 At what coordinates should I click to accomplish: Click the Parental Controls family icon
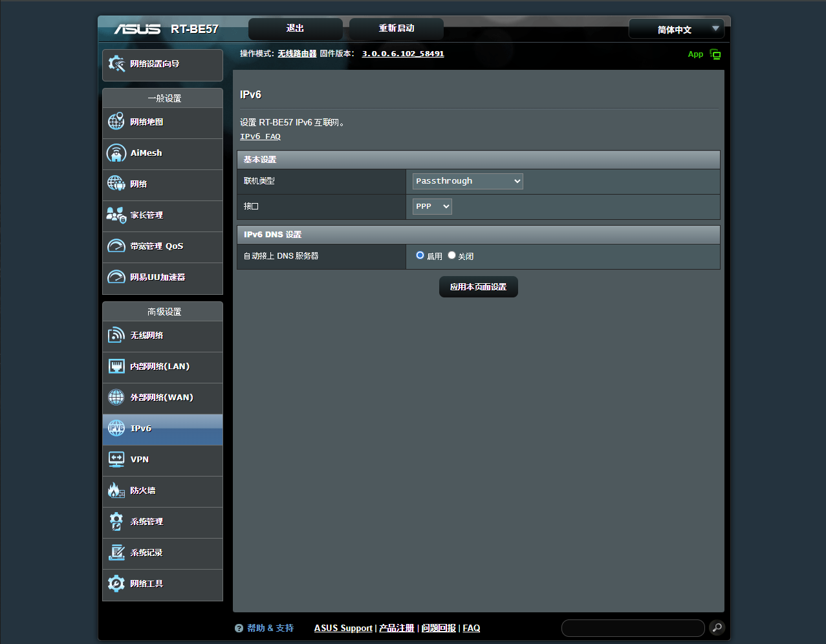point(116,215)
